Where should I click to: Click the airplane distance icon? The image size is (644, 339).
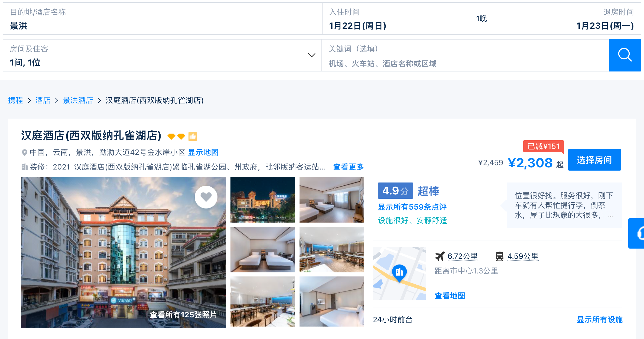pyautogui.click(x=440, y=256)
